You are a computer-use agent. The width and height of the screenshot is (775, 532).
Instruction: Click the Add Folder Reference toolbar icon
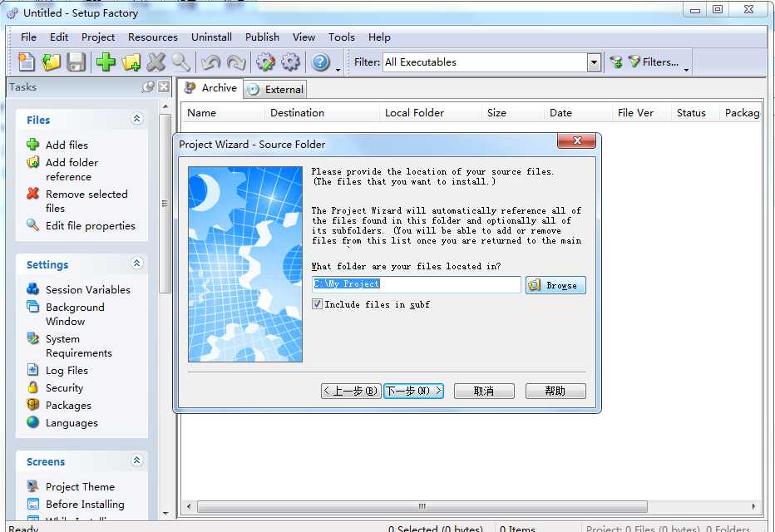tap(131, 62)
